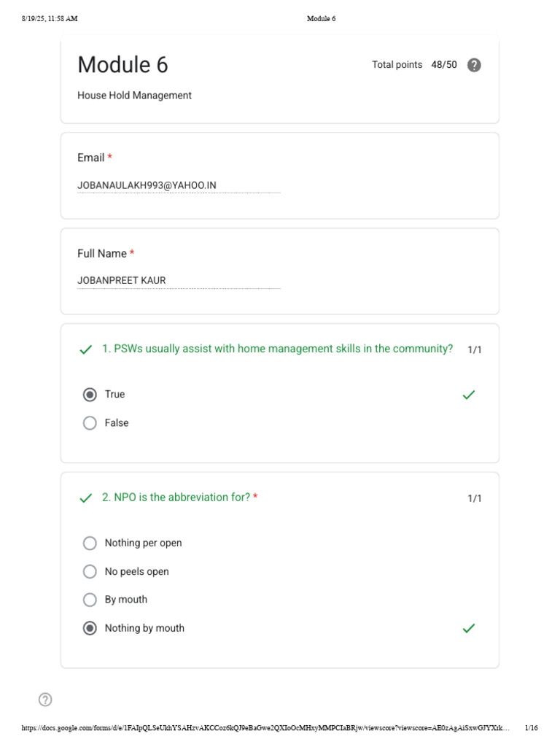This screenshot has width=560, height=747.
Task: Click the Full Name input field
Action: [179, 280]
